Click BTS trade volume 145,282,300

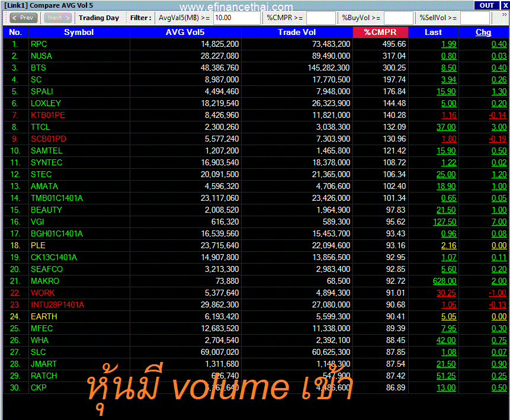(329, 68)
